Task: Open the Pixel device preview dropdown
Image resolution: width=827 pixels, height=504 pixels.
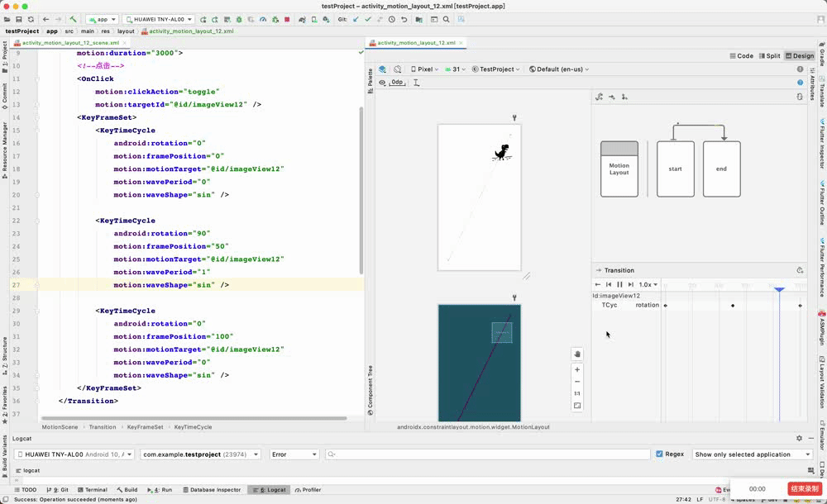Action: pos(424,69)
